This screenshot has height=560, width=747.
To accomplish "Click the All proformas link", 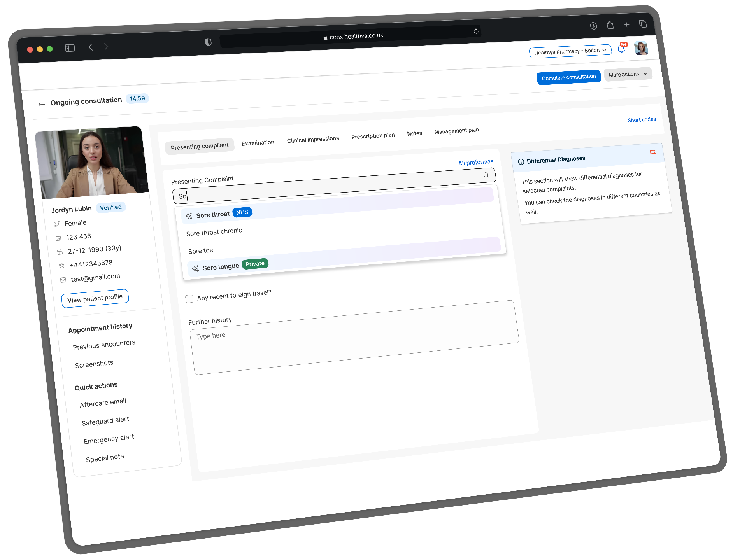I will [475, 162].
